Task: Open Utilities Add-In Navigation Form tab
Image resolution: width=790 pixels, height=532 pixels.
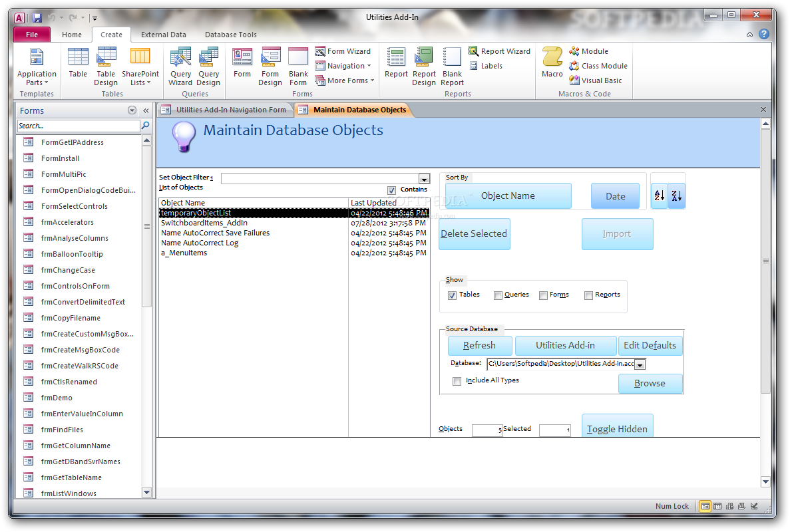Action: [x=224, y=110]
